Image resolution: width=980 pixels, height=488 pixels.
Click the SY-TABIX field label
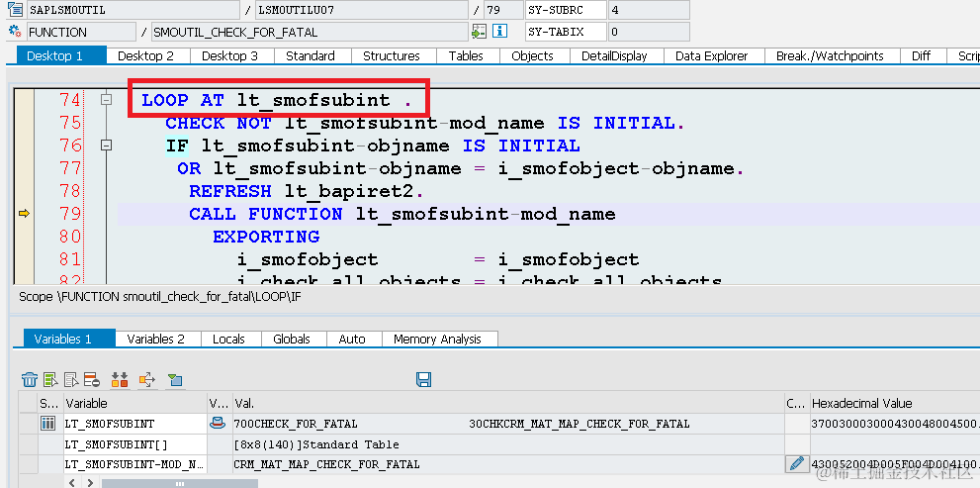[x=565, y=32]
